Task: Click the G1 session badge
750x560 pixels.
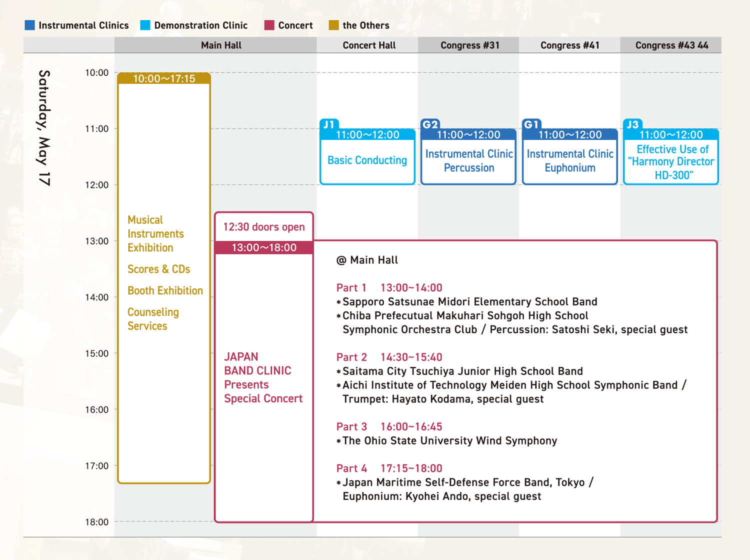Action: [x=531, y=124]
